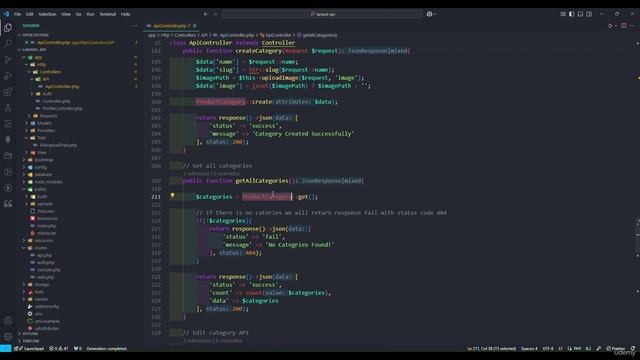640x360 pixels.
Task: Click the Ln 211 cursor position indicator
Action: tap(491, 349)
